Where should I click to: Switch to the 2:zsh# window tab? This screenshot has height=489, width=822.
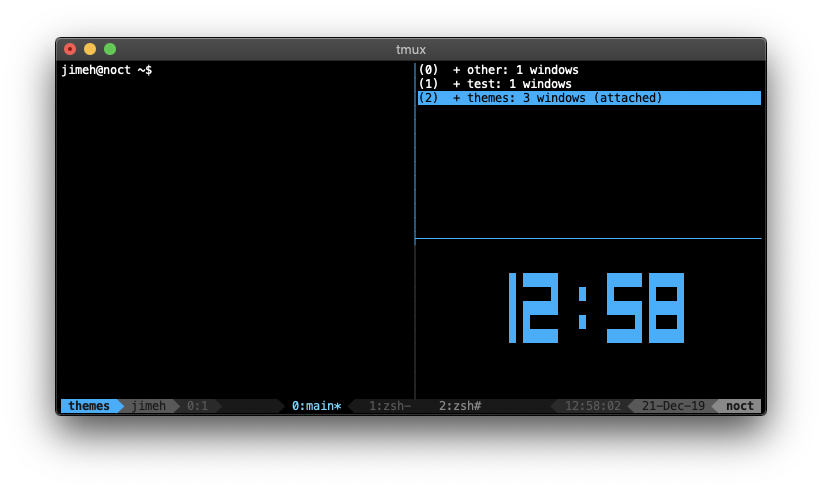[460, 406]
